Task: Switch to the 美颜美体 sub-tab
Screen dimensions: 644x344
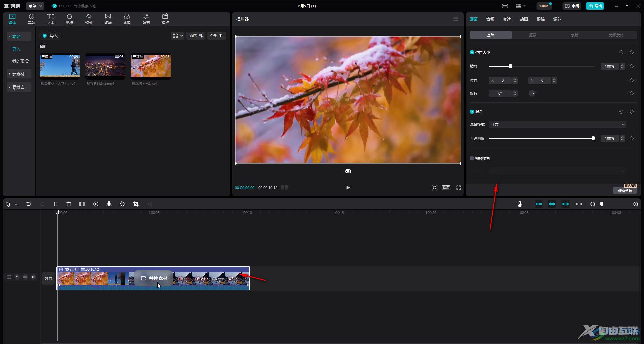Action: click(616, 35)
